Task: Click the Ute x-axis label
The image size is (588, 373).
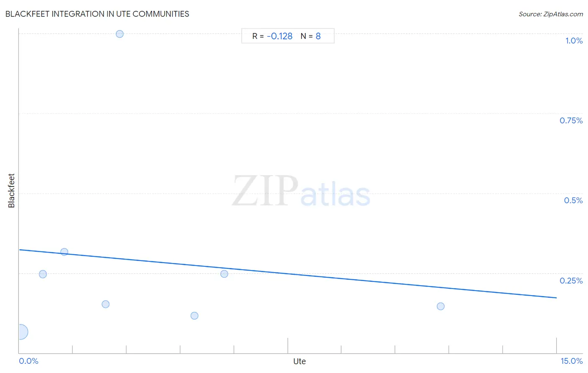Action: [x=299, y=361]
